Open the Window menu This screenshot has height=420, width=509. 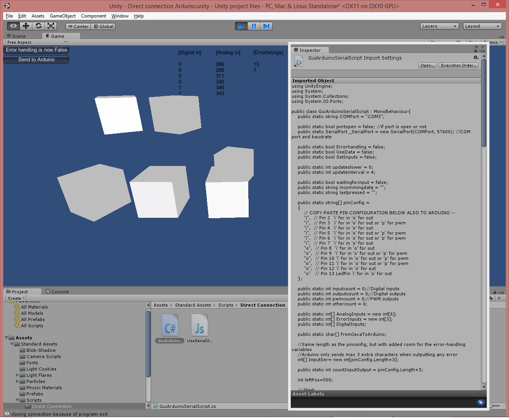coord(120,16)
